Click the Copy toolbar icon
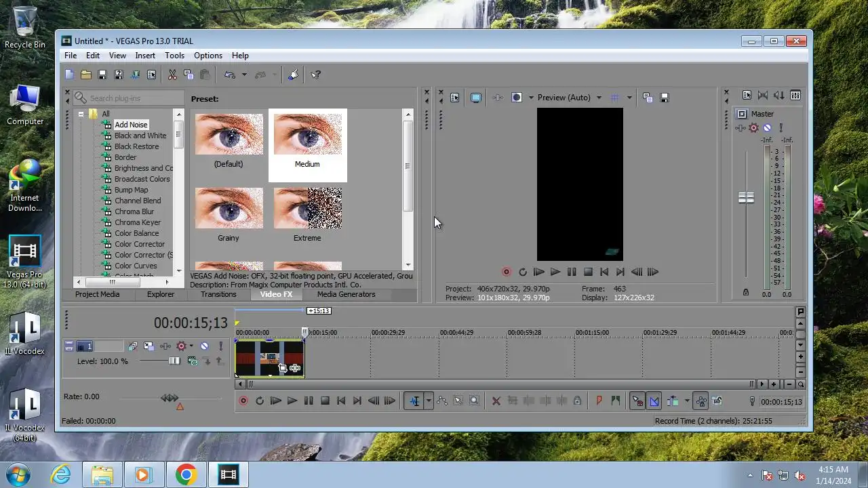 pyautogui.click(x=189, y=75)
